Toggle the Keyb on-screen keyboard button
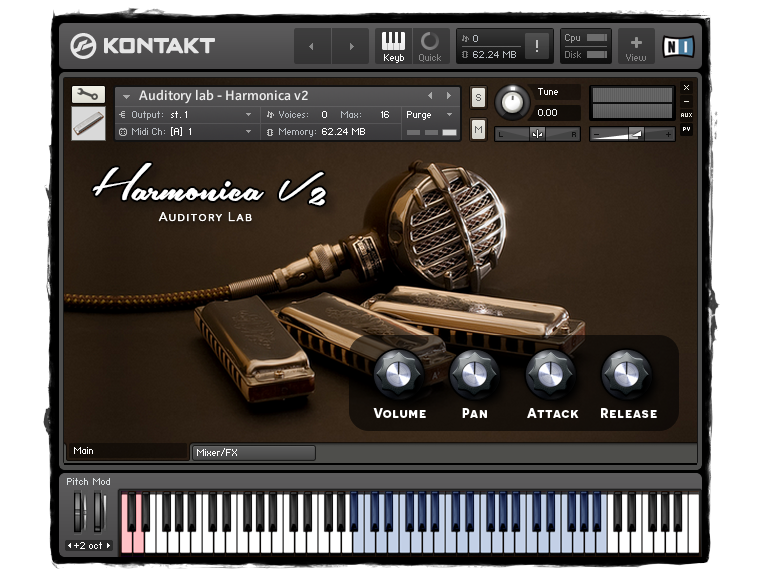Screen dimensions: 760x570 (393, 46)
